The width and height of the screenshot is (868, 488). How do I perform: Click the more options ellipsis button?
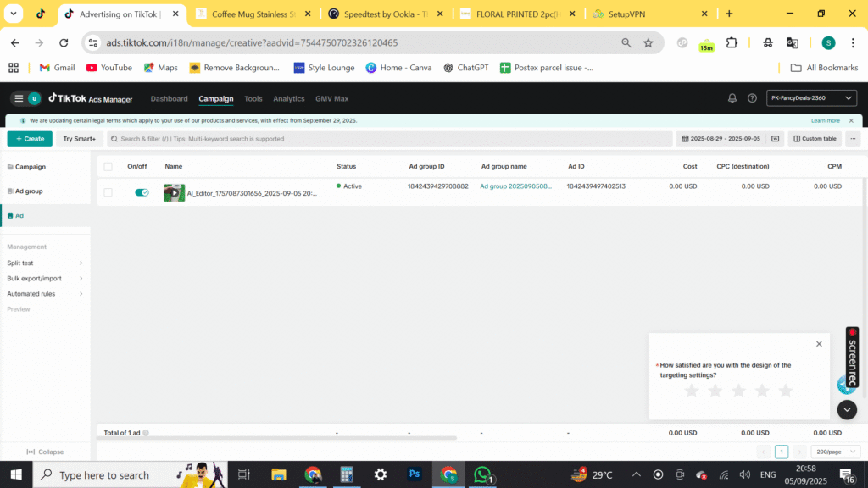[x=853, y=139]
